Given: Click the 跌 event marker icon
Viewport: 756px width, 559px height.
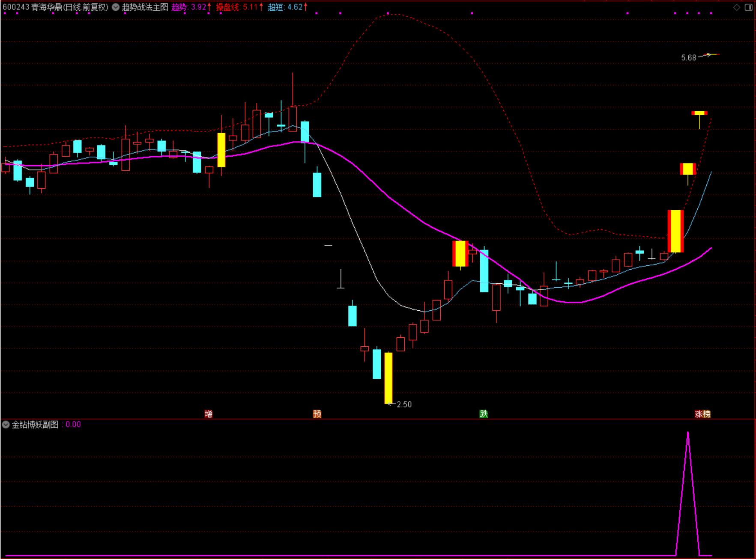Looking at the screenshot, I should 484,414.
